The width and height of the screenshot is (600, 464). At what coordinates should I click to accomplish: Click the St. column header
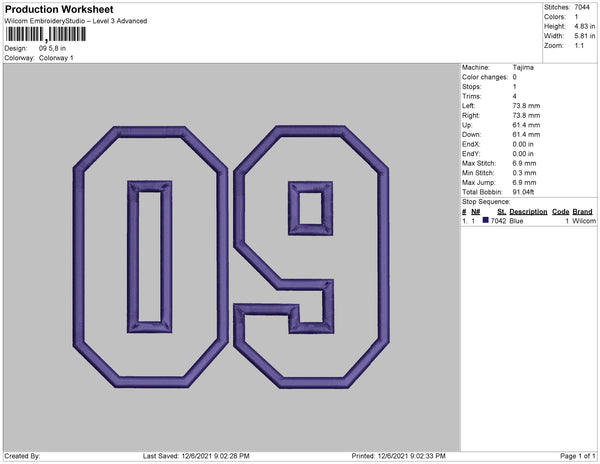coord(501,212)
